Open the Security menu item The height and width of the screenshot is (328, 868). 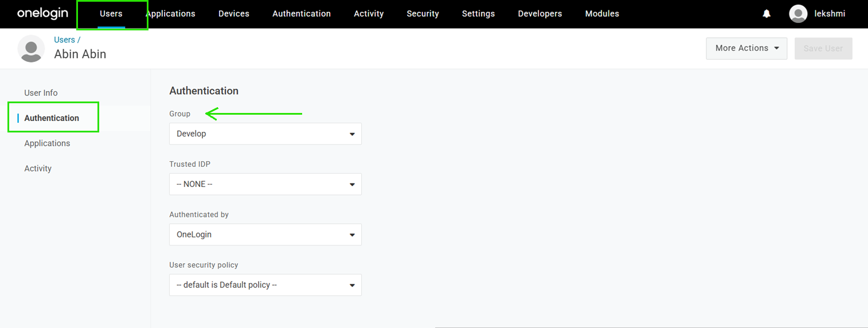coord(423,14)
